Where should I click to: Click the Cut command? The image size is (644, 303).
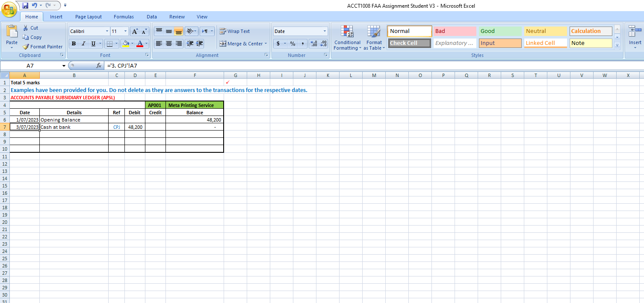(x=31, y=27)
